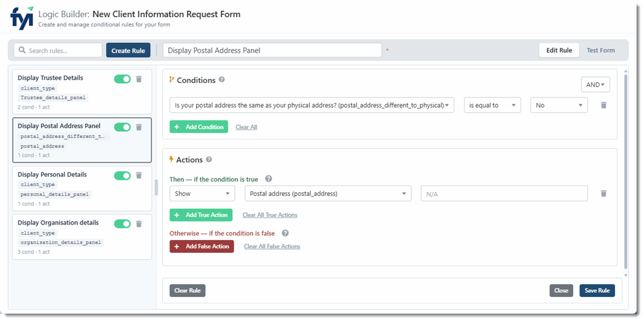Click the Save Rule button
The image size is (644, 321).
pyautogui.click(x=597, y=290)
